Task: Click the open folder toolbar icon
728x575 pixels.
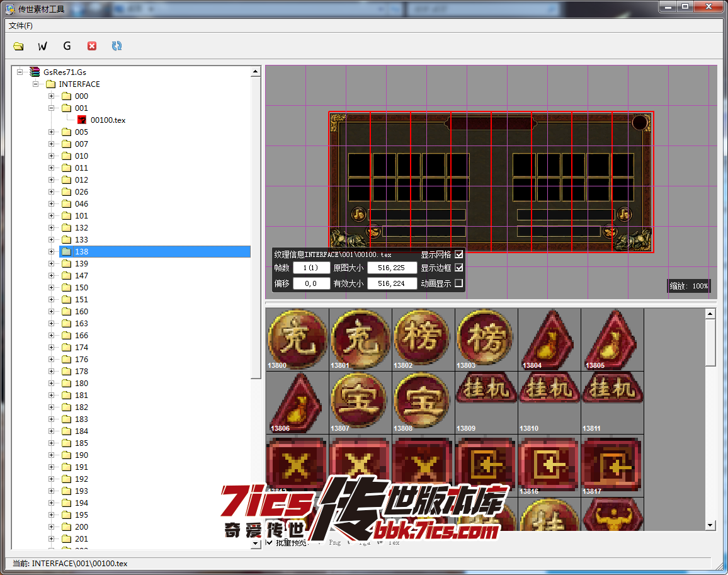Action: click(x=18, y=46)
